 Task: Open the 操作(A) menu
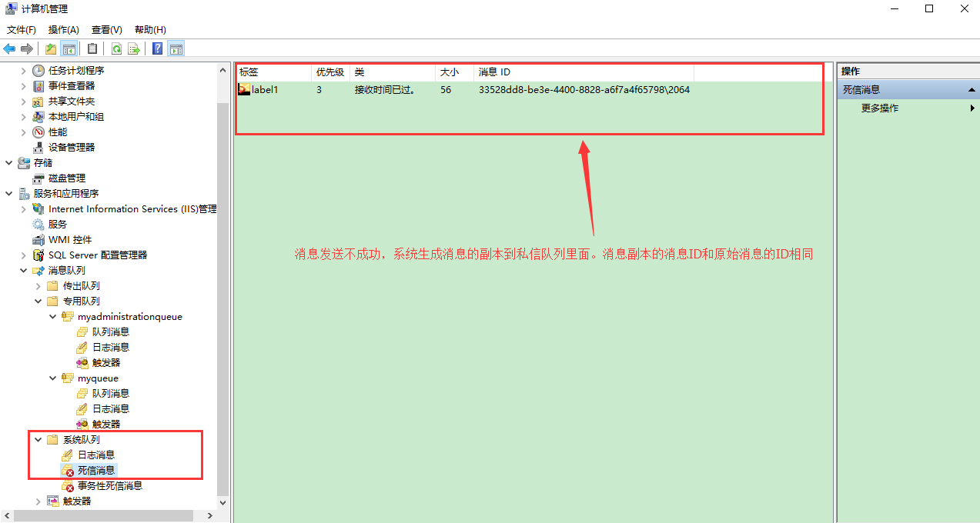64,29
